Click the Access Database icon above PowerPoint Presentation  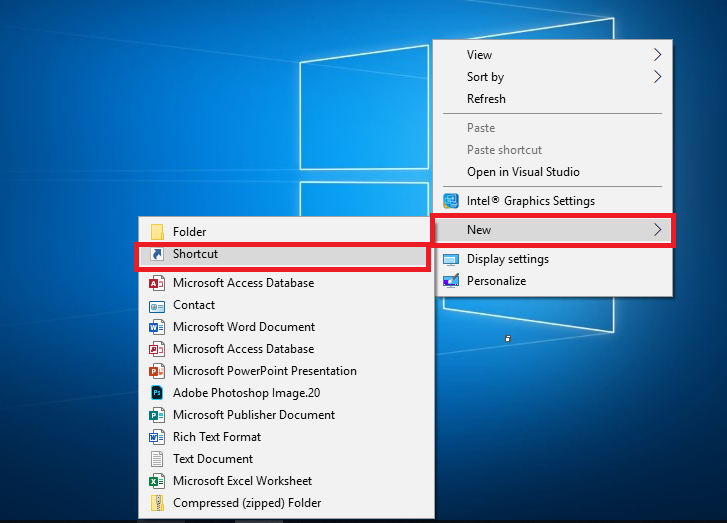[x=157, y=349]
